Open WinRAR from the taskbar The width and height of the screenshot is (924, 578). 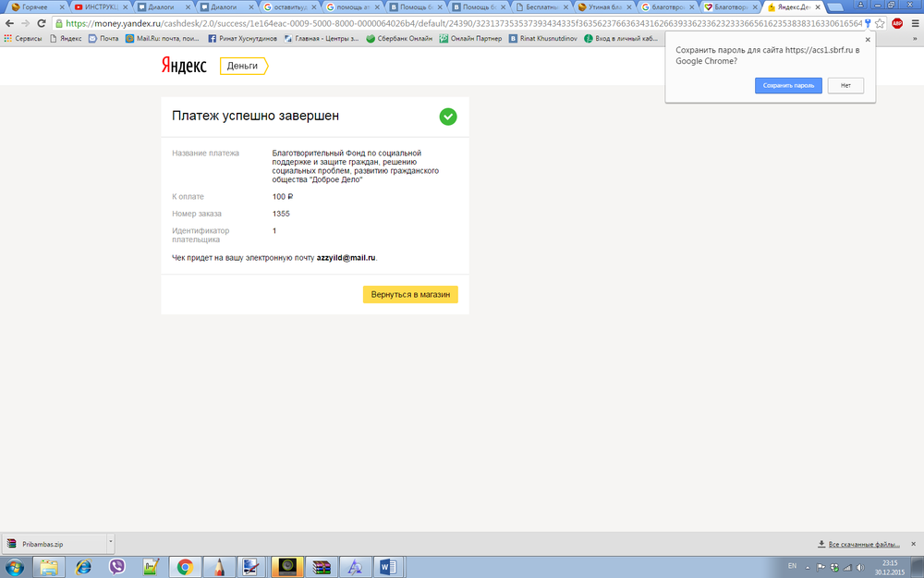tap(320, 567)
